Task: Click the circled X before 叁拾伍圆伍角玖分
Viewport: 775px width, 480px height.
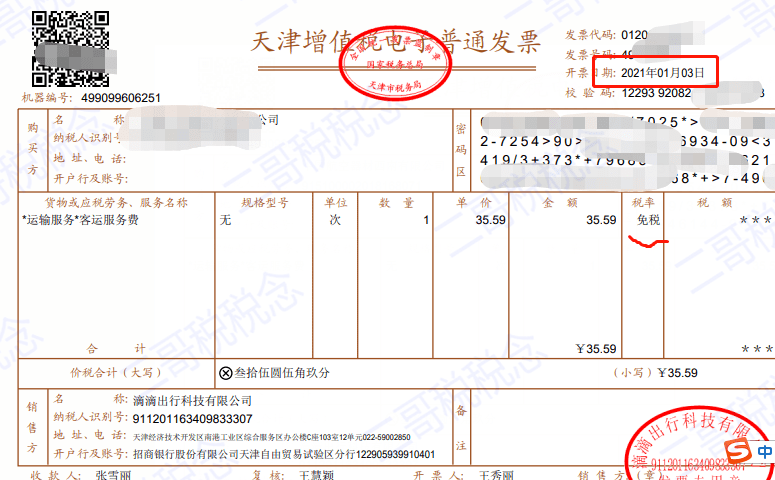Action: (225, 373)
